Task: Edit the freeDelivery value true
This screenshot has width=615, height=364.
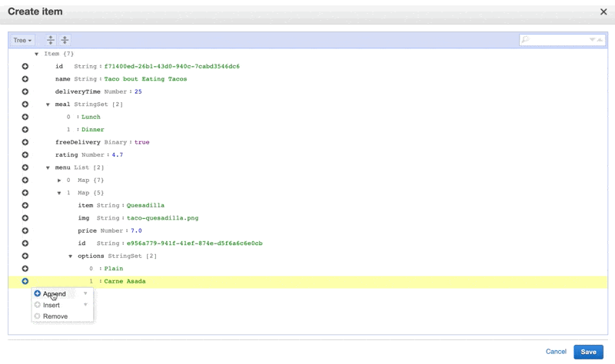Action: (141, 142)
